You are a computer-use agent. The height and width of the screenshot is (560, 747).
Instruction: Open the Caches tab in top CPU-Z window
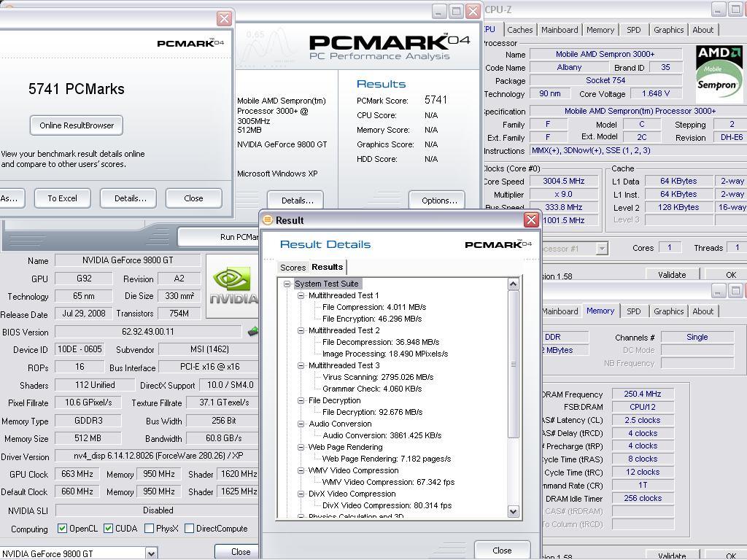519,30
